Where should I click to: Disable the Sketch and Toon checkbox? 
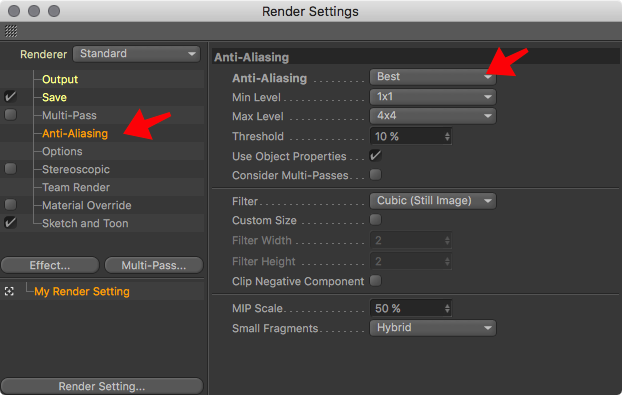tap(10, 223)
